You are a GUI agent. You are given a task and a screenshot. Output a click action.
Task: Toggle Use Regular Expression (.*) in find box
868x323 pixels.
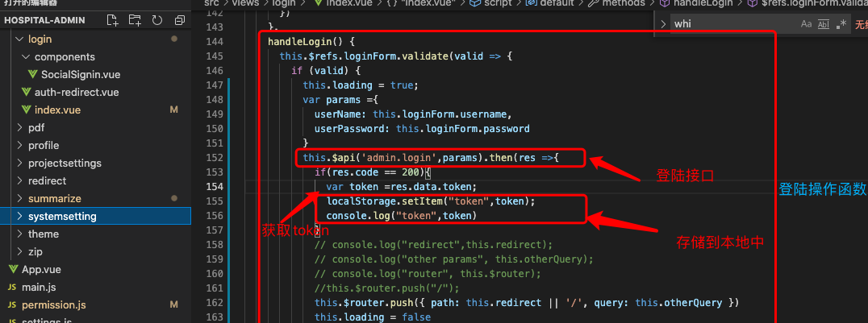coord(841,24)
